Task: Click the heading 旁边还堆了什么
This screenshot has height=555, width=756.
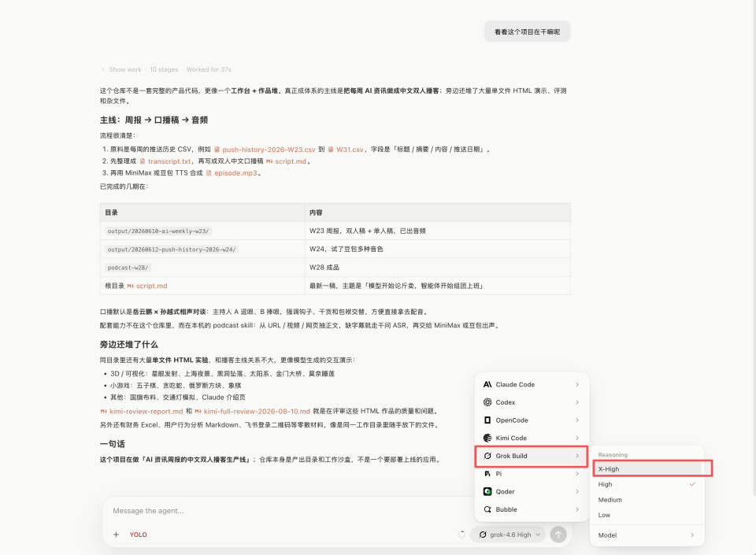Action: click(x=128, y=345)
